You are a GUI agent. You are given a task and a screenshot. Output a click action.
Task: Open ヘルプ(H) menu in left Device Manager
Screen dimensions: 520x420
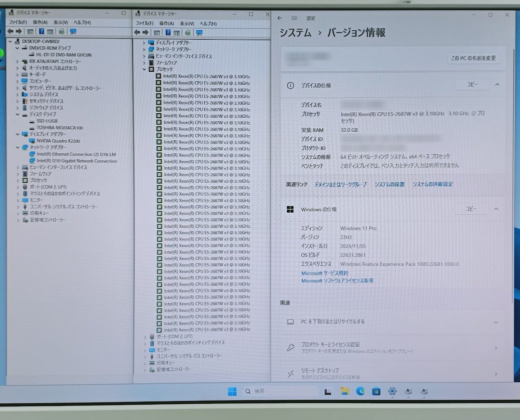(82, 22)
